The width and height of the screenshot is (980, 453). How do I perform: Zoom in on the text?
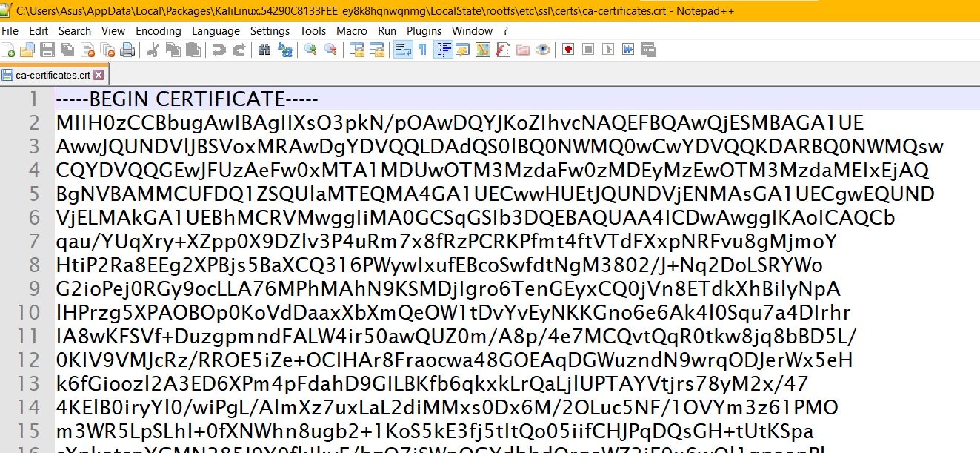click(x=311, y=50)
